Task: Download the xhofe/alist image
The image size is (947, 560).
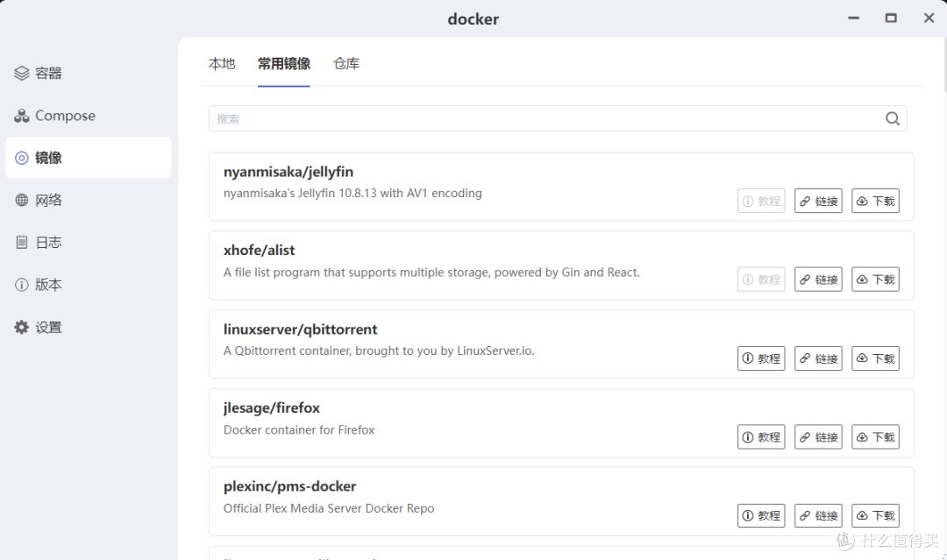Action: tap(875, 280)
